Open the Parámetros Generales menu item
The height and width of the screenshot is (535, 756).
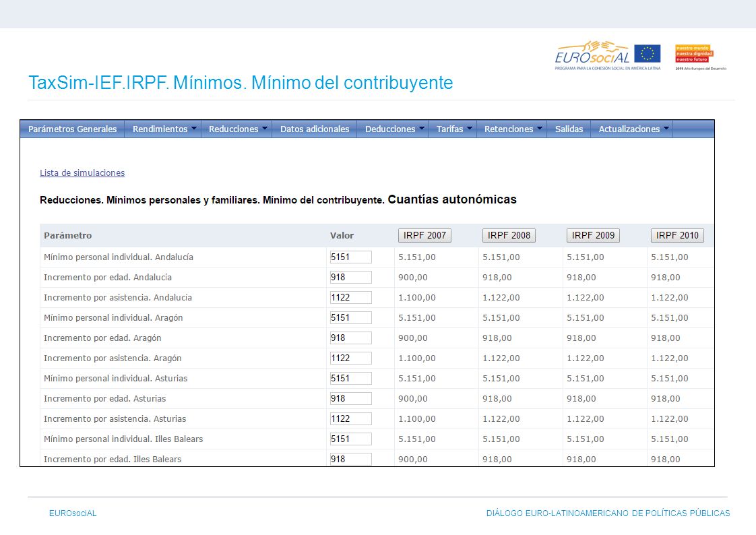pyautogui.click(x=72, y=129)
